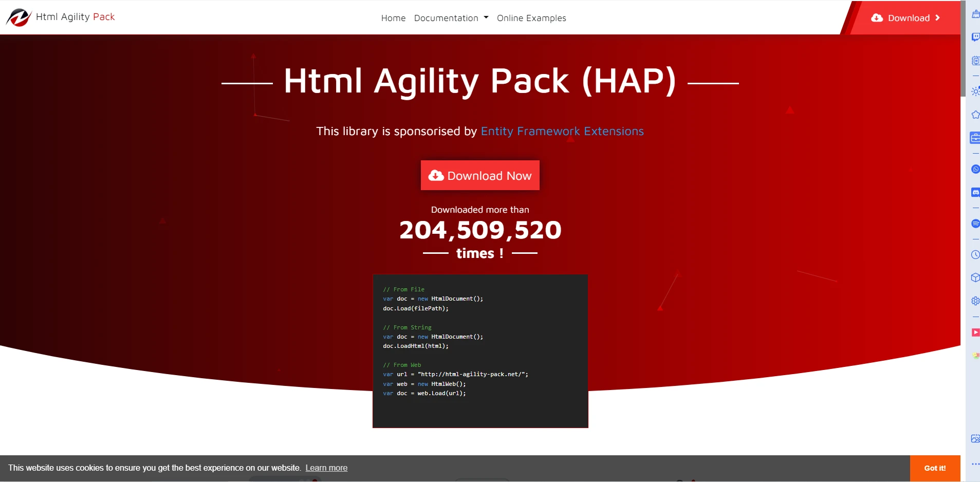Click the cube extensions icon in sidebar
Screen dimensions: 980x482
(x=975, y=278)
